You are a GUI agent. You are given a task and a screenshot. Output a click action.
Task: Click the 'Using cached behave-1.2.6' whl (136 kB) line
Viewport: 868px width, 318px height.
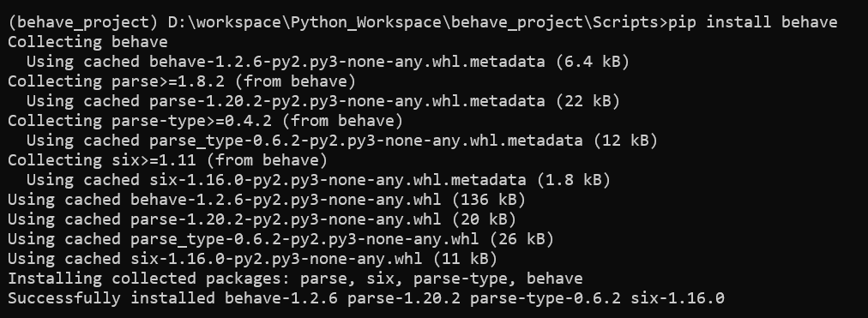click(267, 200)
